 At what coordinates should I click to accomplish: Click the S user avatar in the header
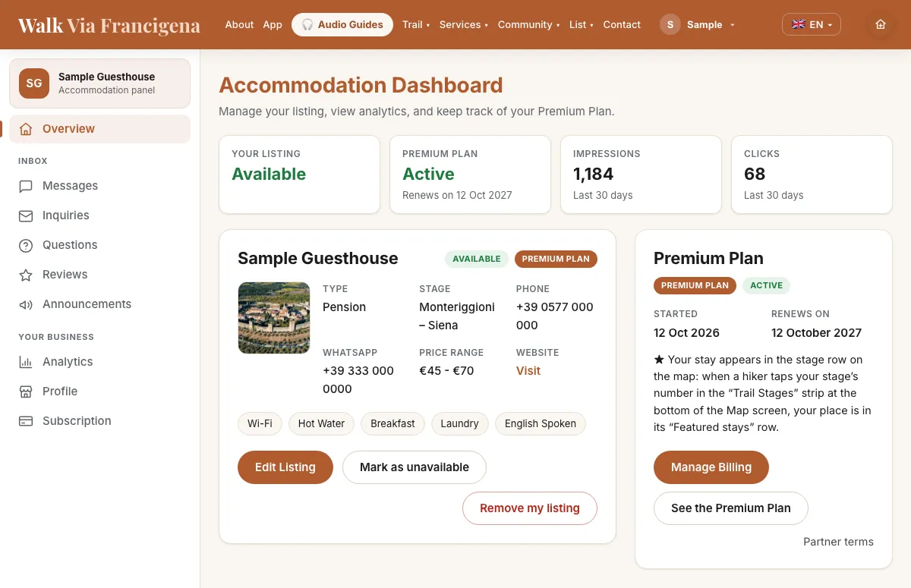(x=670, y=24)
